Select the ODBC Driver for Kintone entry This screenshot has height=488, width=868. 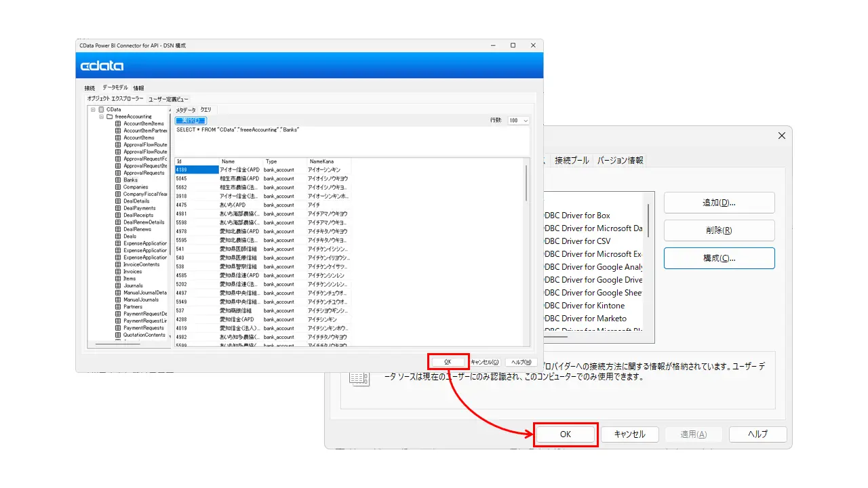click(584, 306)
